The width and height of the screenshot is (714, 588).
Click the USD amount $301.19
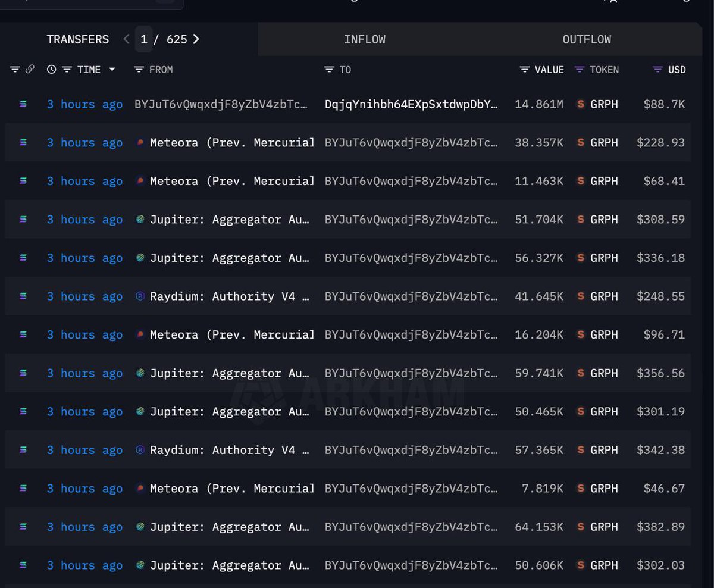click(660, 411)
